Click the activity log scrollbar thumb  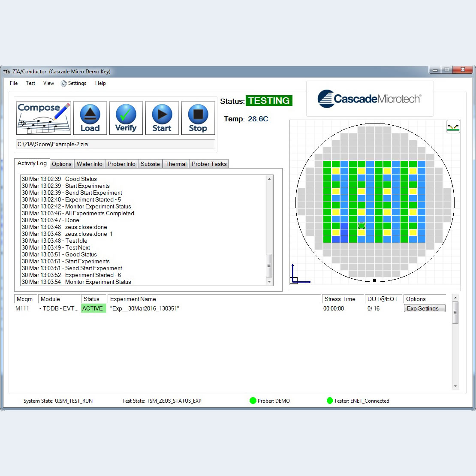click(269, 265)
